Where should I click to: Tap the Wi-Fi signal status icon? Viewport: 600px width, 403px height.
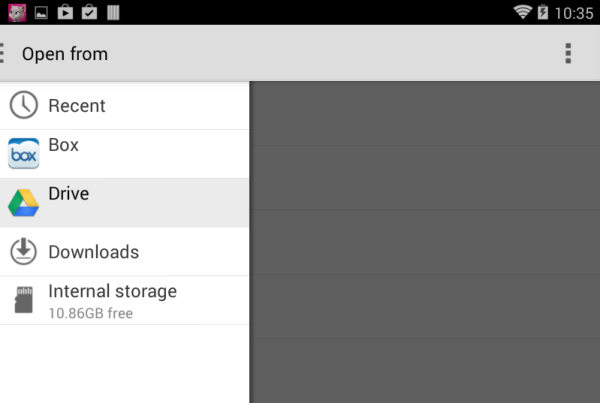click(x=523, y=13)
